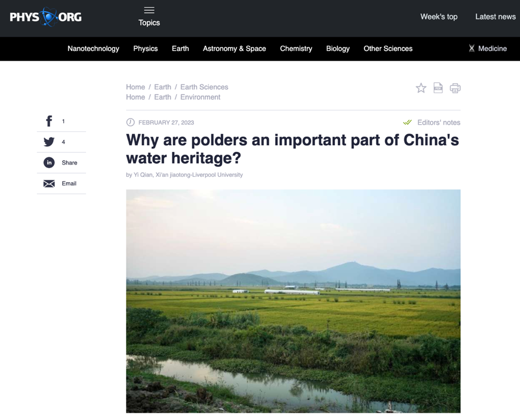This screenshot has height=420, width=520.
Task: Open Earth in the navigation bar
Action: coord(181,48)
